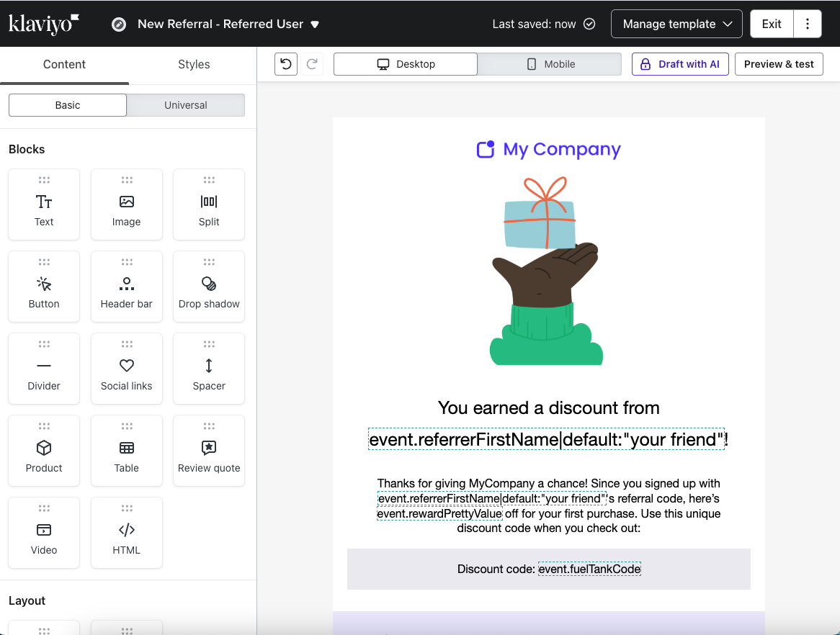Click the Redo arrow button
This screenshot has width=840, height=635.
(312, 64)
